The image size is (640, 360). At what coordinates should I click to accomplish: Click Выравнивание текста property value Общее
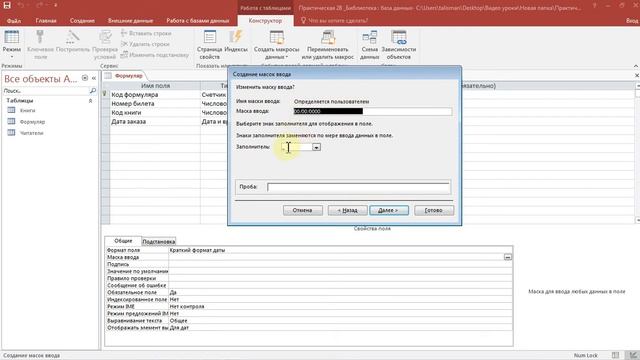click(340, 321)
